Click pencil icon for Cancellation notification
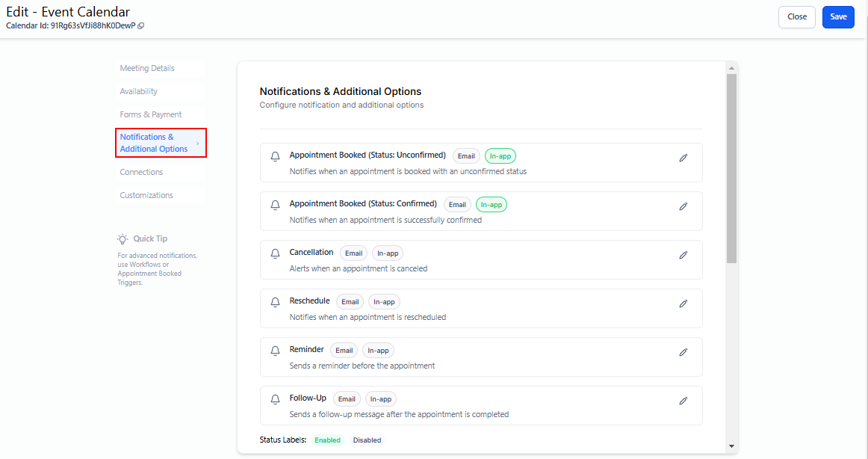Viewport: 868px width, 459px height. pos(683,255)
